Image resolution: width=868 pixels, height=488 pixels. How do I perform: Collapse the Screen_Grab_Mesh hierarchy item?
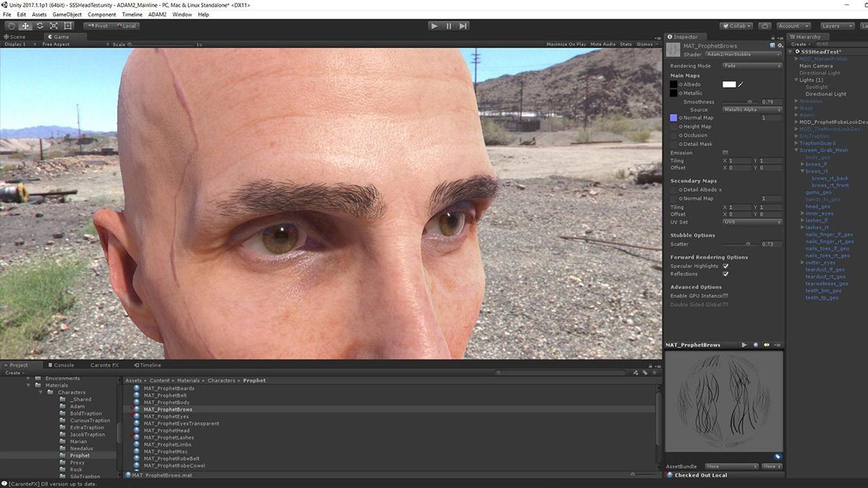pyautogui.click(x=796, y=150)
